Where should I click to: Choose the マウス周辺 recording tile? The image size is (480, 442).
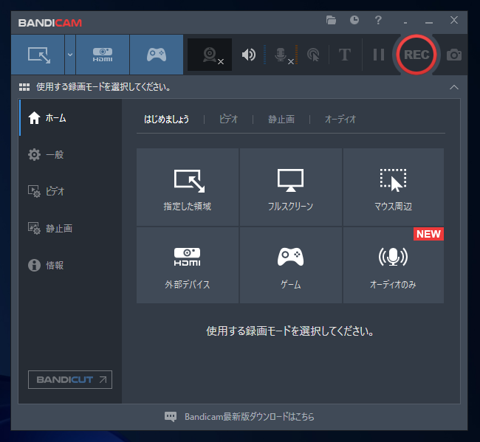(x=393, y=187)
